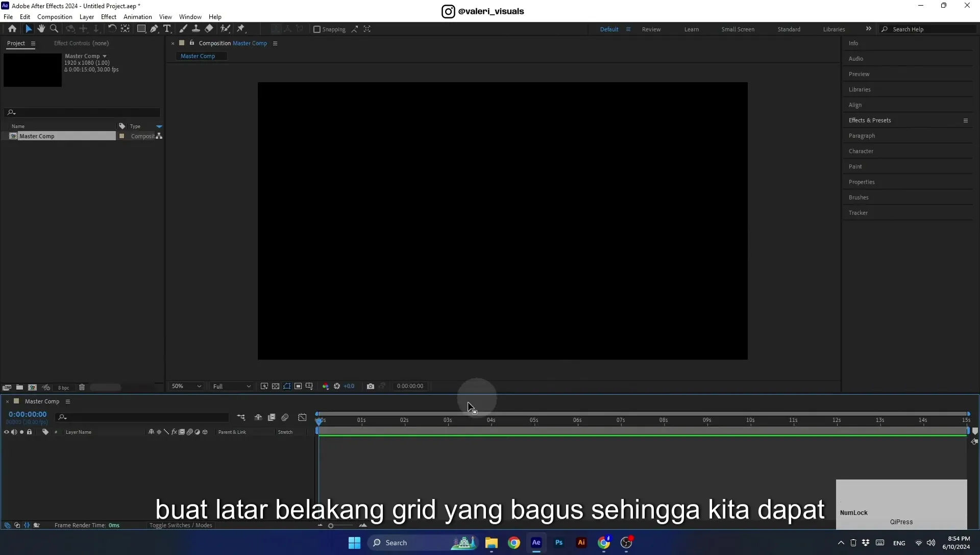The height and width of the screenshot is (555, 980).
Task: Open the Graph Editor in timeline
Action: pos(302,417)
